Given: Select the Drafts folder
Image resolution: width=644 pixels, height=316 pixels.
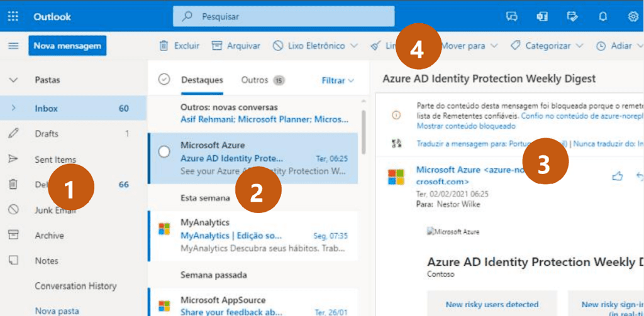Looking at the screenshot, I should click(73, 134).
